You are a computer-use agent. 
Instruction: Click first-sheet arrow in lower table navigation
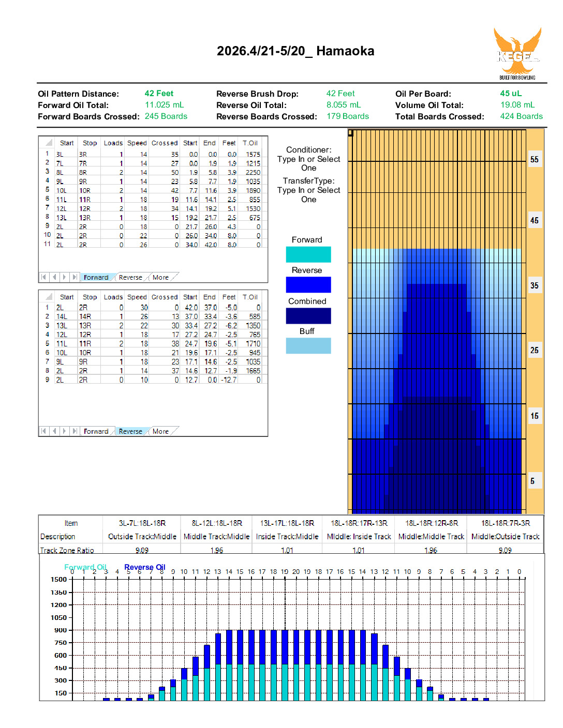44,431
